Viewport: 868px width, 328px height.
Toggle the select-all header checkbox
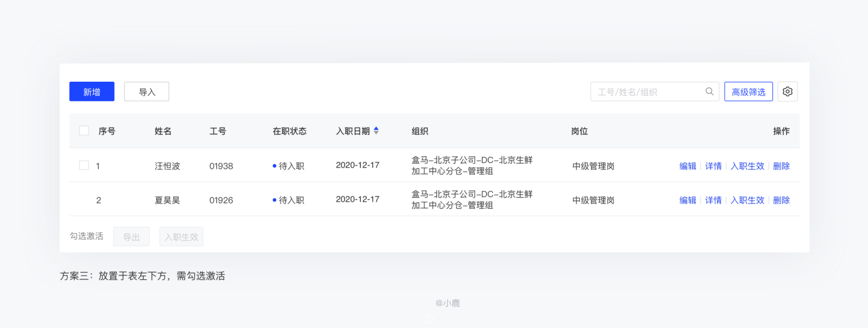[x=84, y=131]
